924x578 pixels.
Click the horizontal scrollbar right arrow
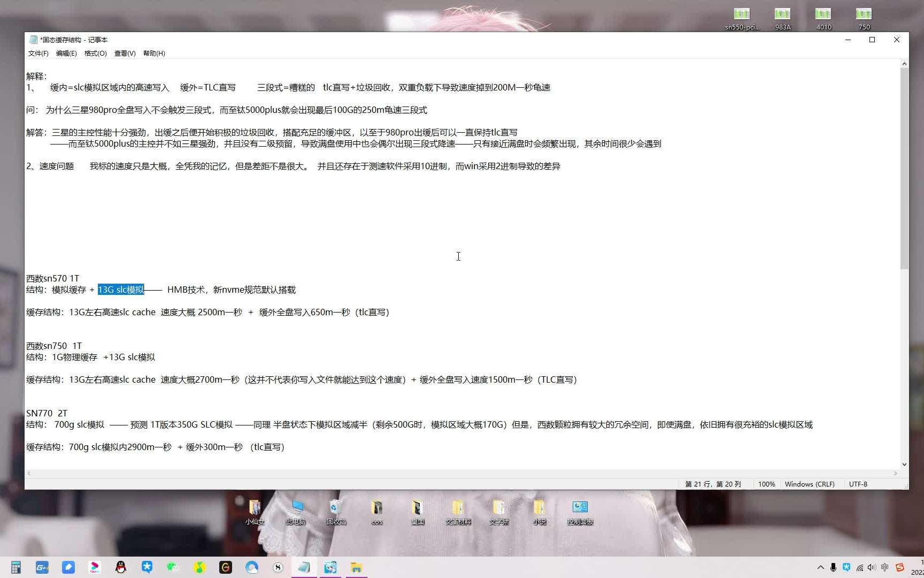(x=896, y=473)
